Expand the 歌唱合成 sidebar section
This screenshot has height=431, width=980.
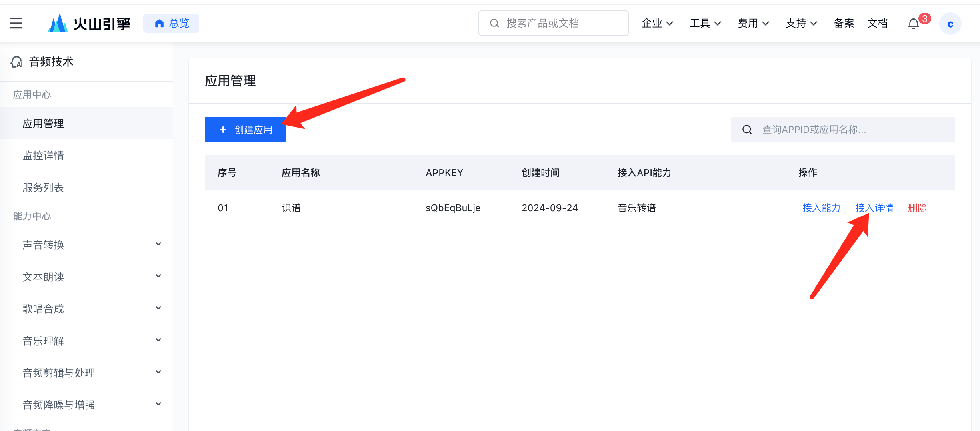click(158, 308)
